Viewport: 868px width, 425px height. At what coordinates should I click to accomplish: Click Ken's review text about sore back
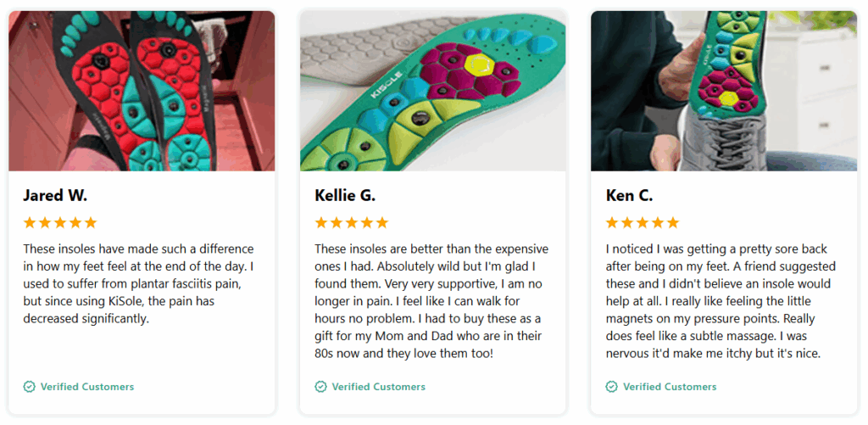tap(721, 301)
